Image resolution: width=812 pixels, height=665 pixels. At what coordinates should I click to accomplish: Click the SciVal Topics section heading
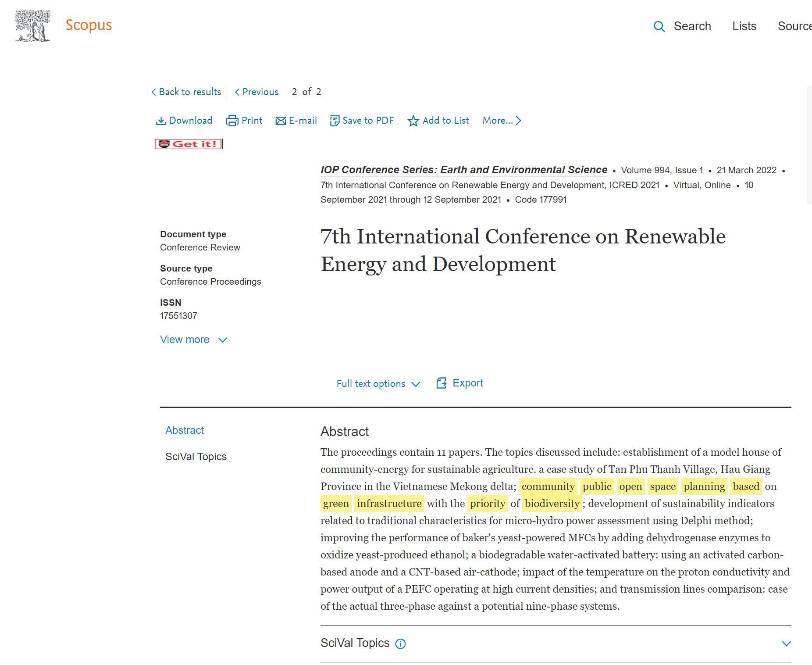(x=355, y=643)
